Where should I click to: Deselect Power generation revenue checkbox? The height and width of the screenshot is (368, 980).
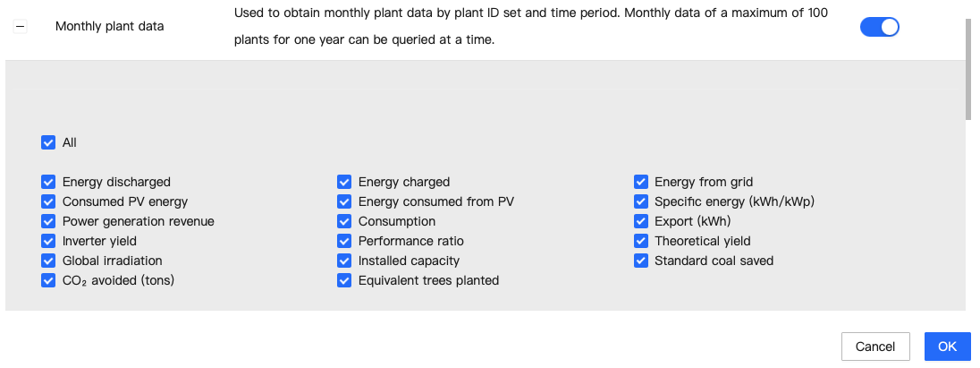pos(48,221)
